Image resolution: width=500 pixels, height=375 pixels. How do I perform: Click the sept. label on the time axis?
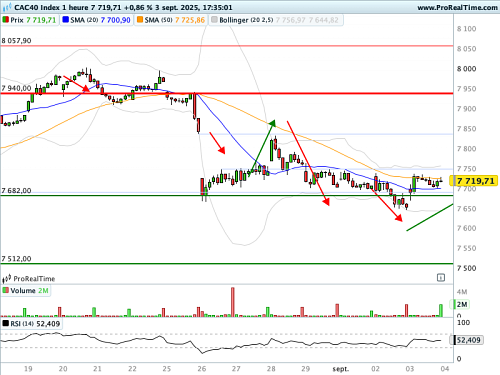pyautogui.click(x=341, y=369)
